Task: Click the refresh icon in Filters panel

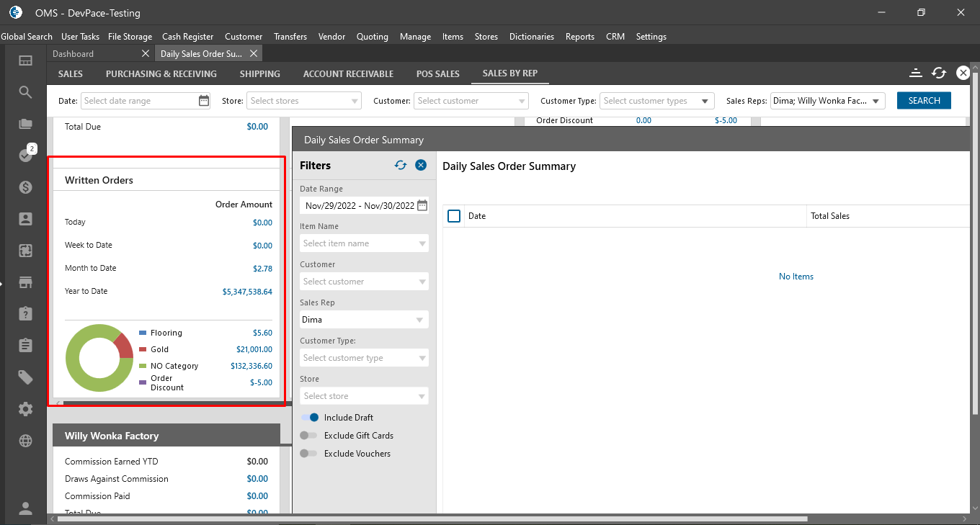Action: pyautogui.click(x=401, y=165)
